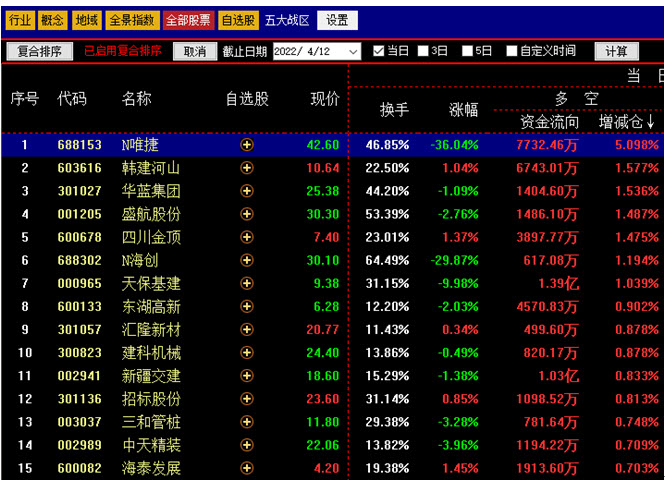This screenshot has width=665, height=486.
Task: Click the 名称 column header
Action: coord(137,99)
